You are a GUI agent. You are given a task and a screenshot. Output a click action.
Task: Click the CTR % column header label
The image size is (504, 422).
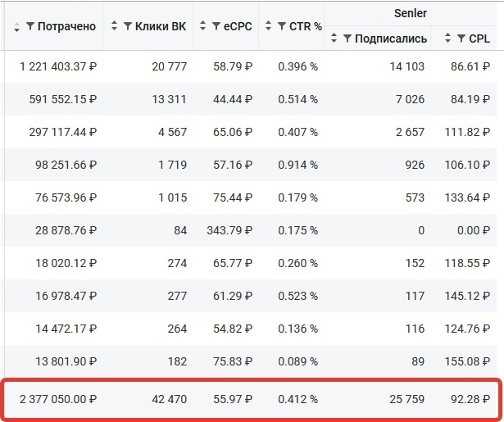[306, 26]
